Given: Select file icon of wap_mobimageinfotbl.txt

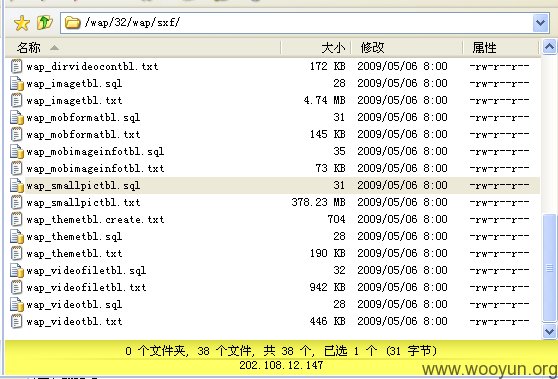Looking at the screenshot, I should coord(16,169).
